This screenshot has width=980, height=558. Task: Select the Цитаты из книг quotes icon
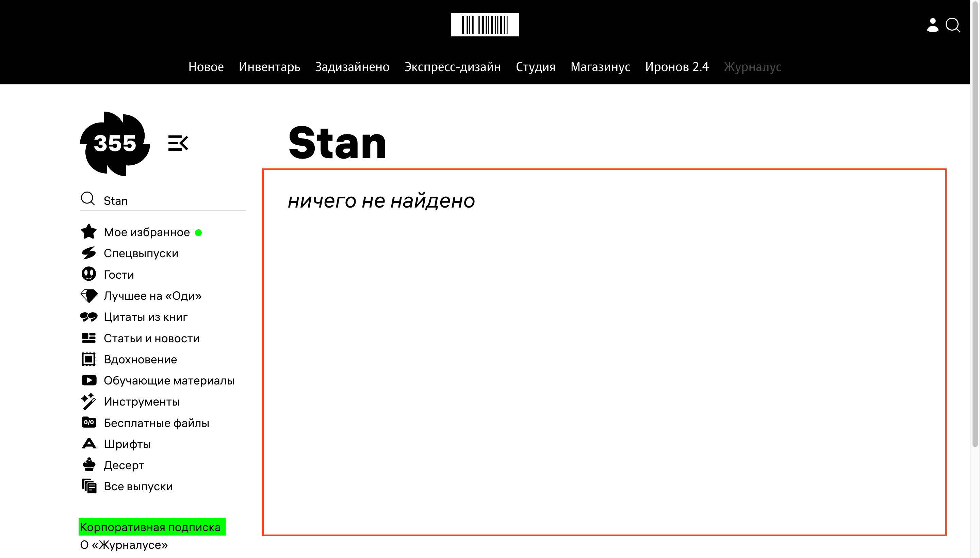click(88, 316)
